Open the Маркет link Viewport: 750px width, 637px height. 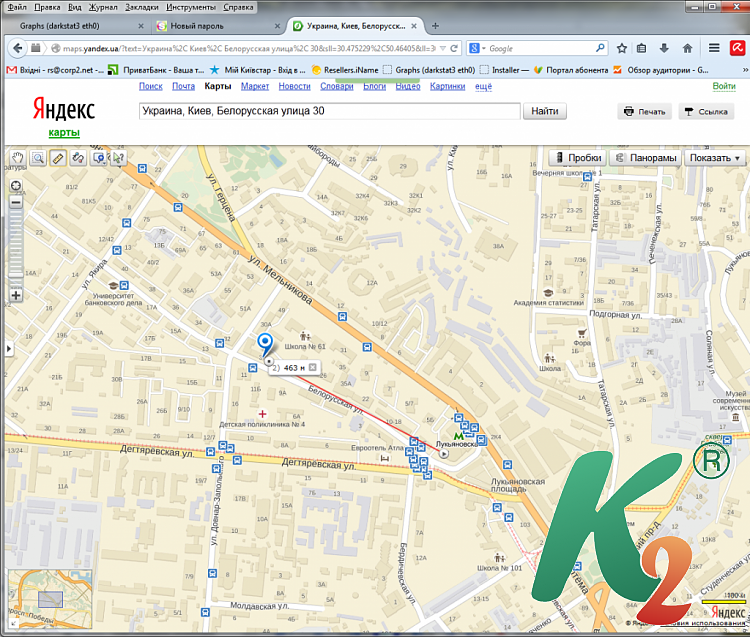255,86
